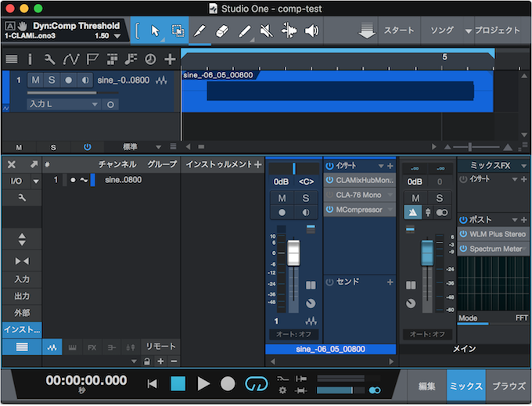
Task: Switch to 編集 edit view
Action: pyautogui.click(x=427, y=386)
